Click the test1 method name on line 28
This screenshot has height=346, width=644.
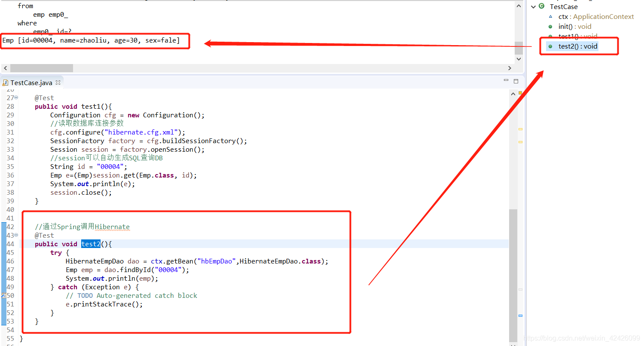(91, 107)
